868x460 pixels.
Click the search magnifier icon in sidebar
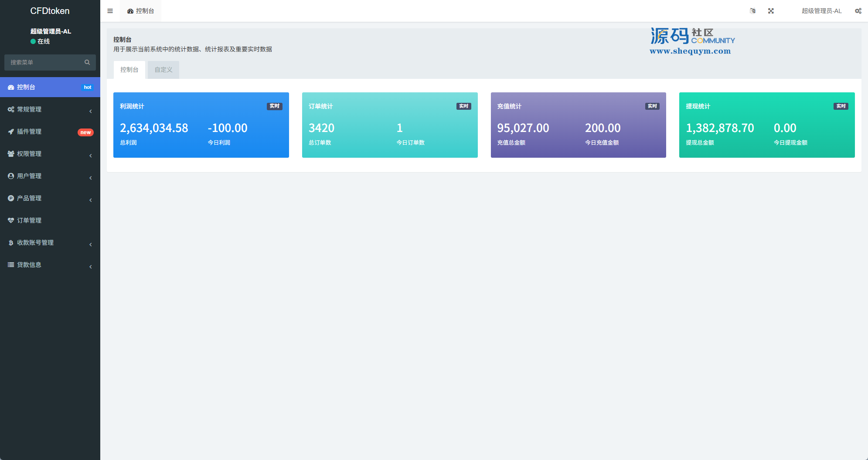(87, 62)
